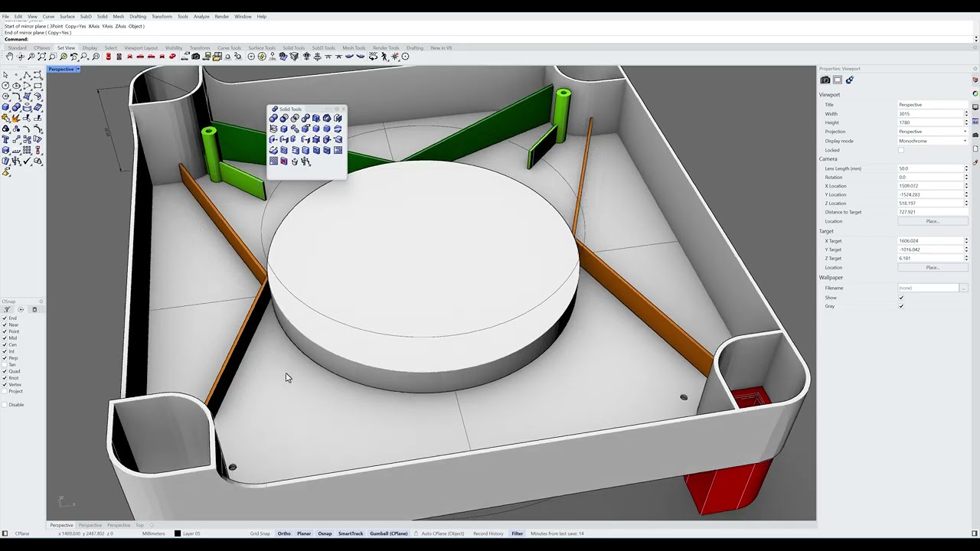
Task: Toggle the Quad object snap checkbox
Action: tap(5, 371)
